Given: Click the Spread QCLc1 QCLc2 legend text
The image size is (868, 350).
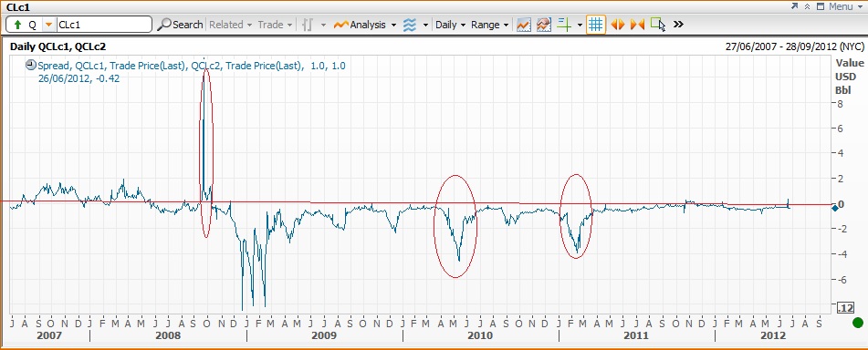Looking at the screenshot, I should click(192, 66).
